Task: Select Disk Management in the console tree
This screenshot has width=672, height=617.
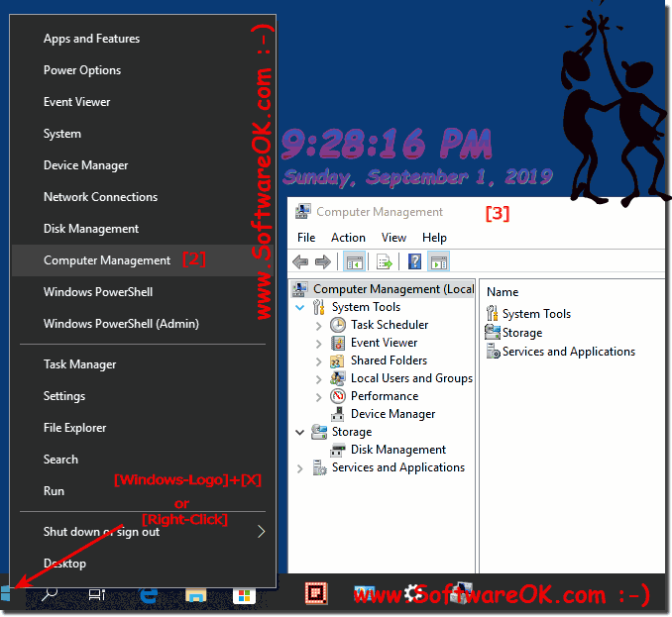Action: click(x=398, y=450)
